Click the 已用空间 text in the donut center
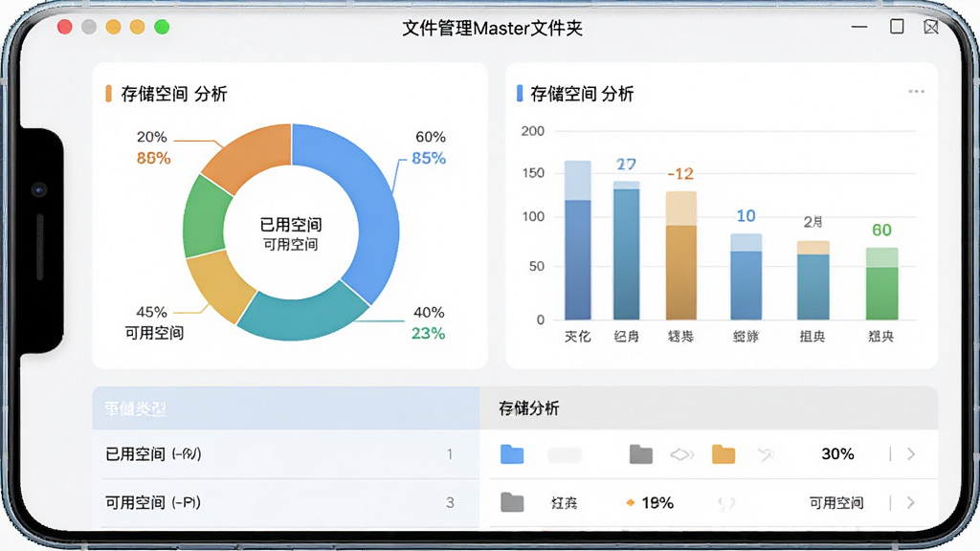980x551 pixels. coord(291,224)
